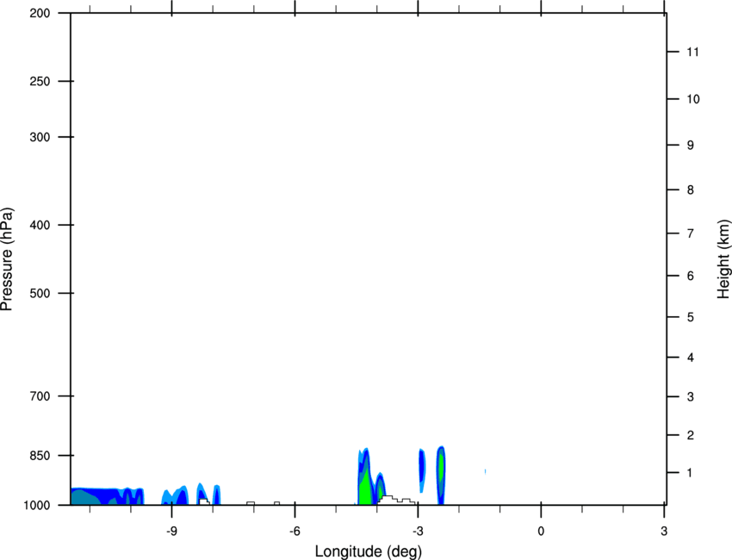Click the 8 km height label
The width and height of the screenshot is (732, 560).
click(x=691, y=190)
